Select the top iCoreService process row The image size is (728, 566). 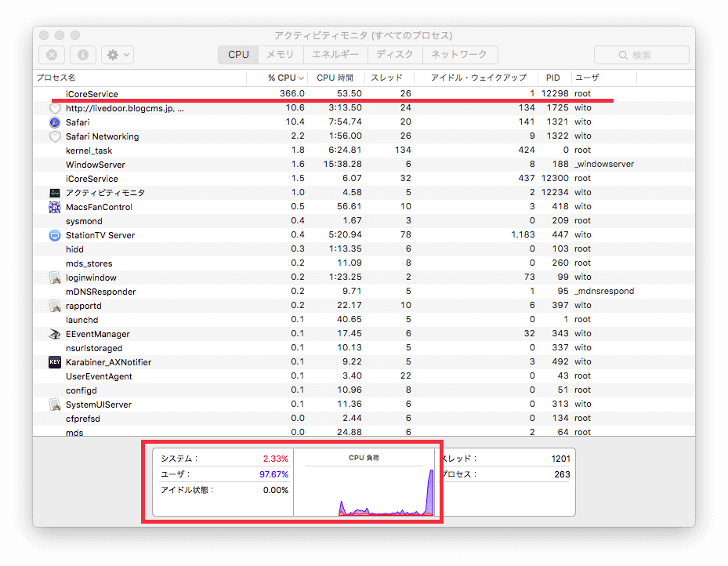(364, 94)
